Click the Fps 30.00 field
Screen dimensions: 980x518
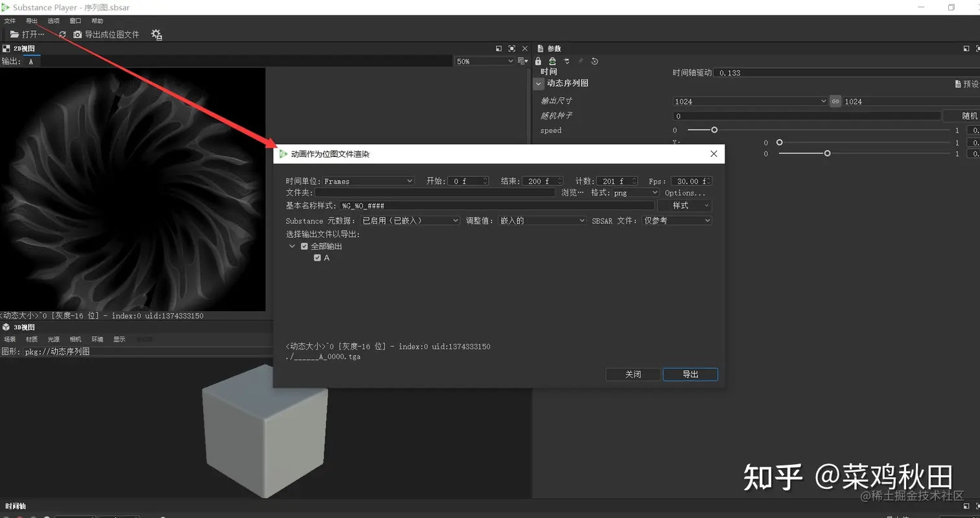(691, 181)
